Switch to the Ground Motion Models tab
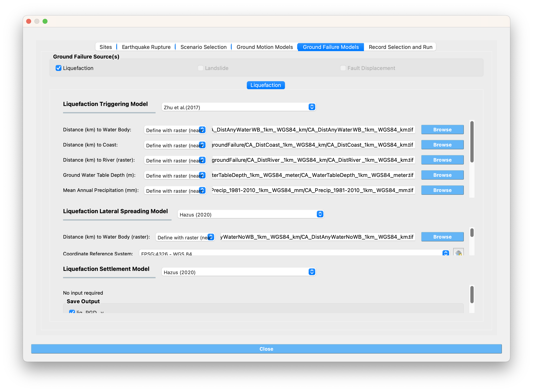533x392 pixels. tap(264, 47)
